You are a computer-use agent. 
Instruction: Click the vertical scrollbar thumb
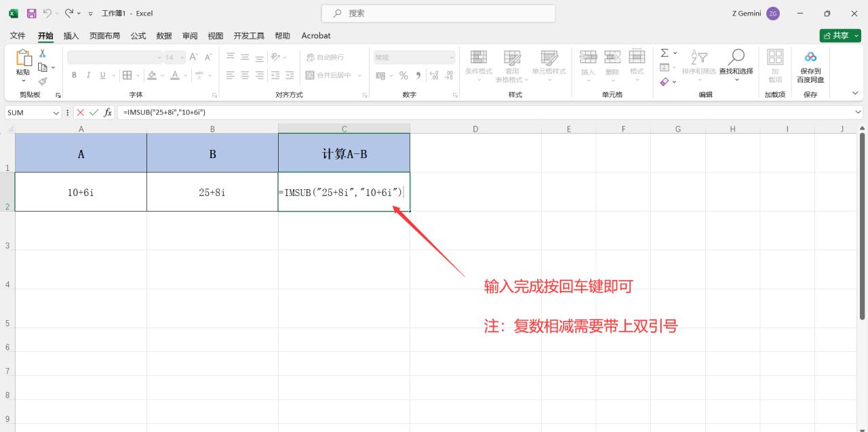863,225
